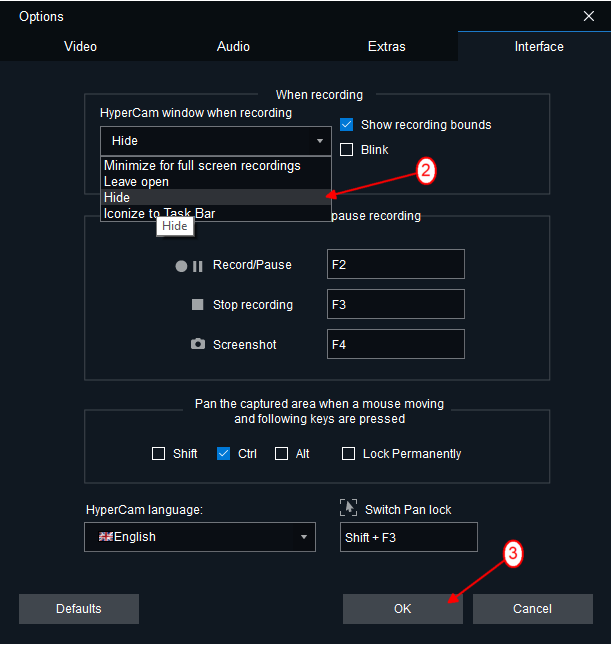
Task: Toggle Show recording bounds checkbox
Action: pos(346,125)
